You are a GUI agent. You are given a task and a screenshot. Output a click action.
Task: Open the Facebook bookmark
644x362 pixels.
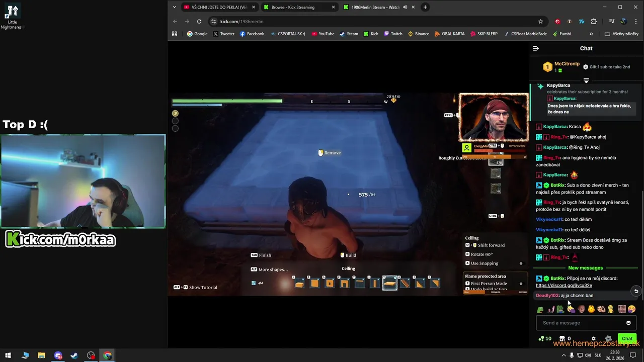252,34
